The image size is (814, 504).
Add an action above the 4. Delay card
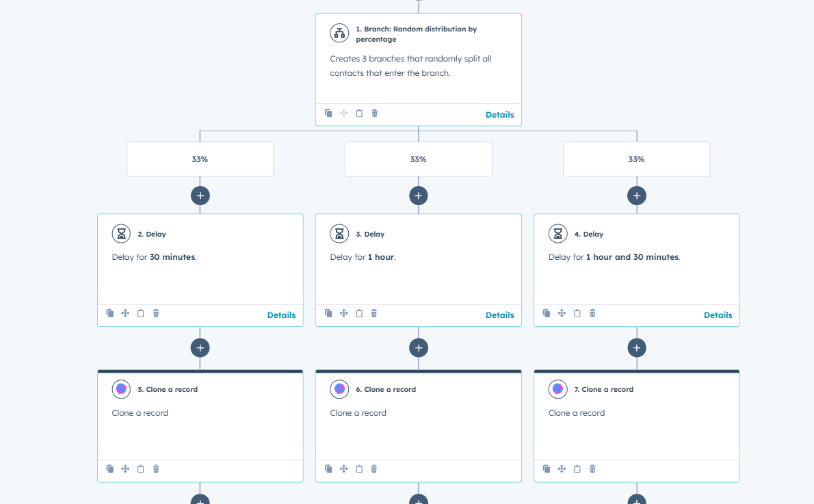tap(636, 196)
